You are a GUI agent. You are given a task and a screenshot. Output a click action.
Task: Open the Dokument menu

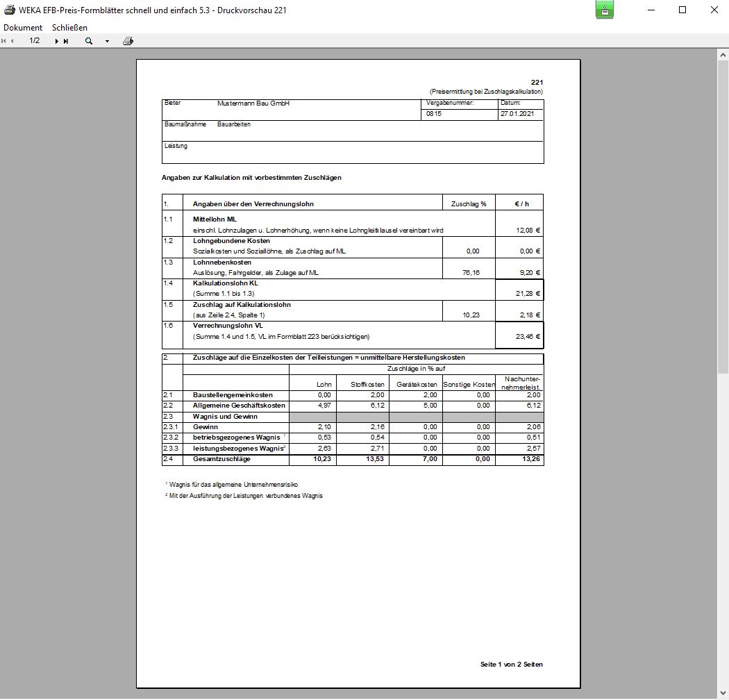[x=23, y=27]
